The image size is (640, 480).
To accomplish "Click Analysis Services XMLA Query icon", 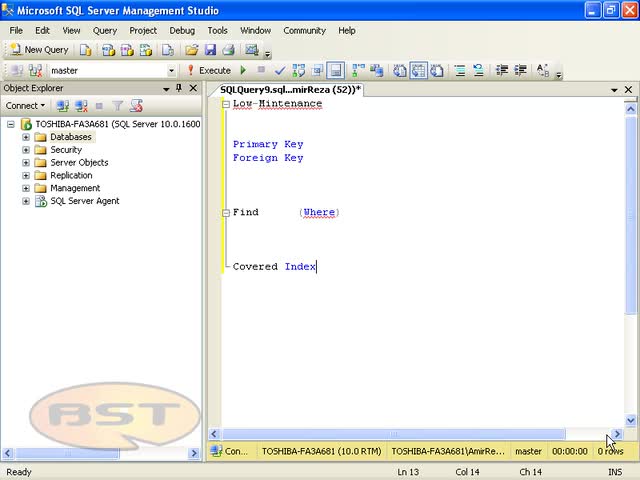I will [146, 50].
